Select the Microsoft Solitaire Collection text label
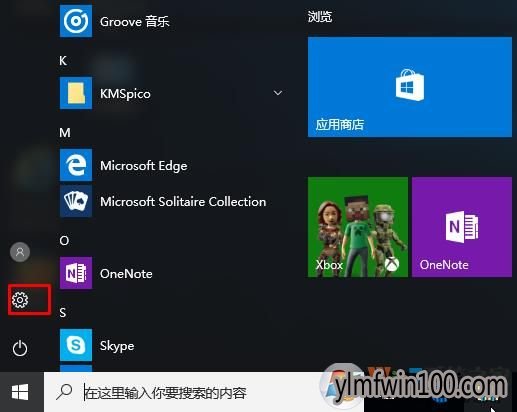The width and height of the screenshot is (517, 412). point(183,201)
